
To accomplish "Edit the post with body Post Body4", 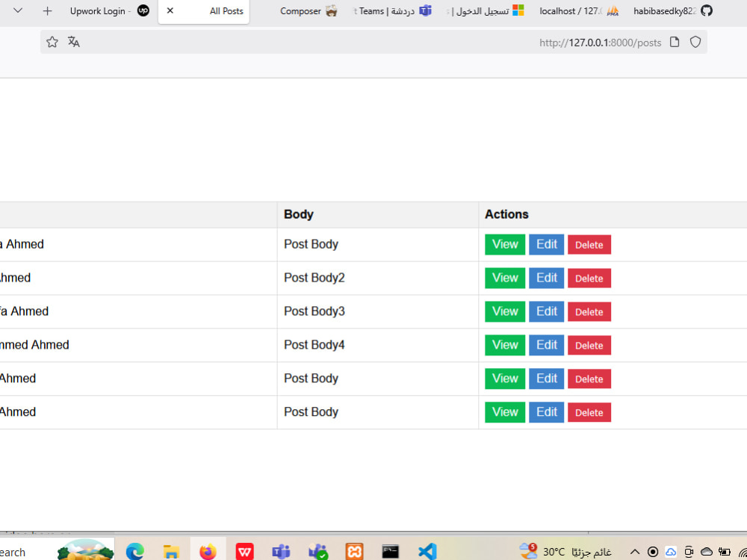I will (547, 345).
